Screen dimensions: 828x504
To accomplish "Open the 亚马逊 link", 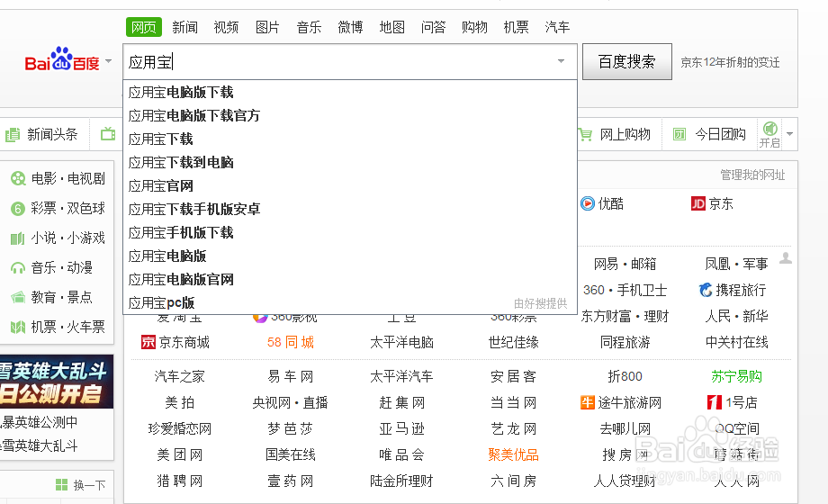I will [402, 428].
